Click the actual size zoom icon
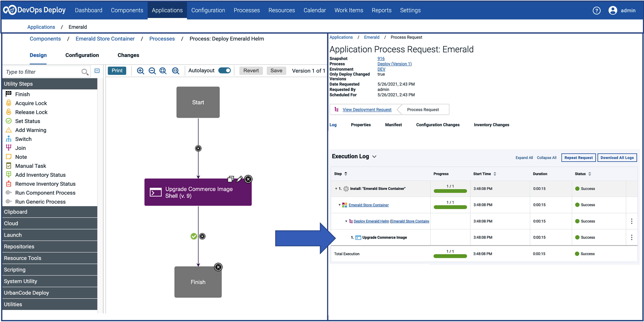 click(176, 71)
